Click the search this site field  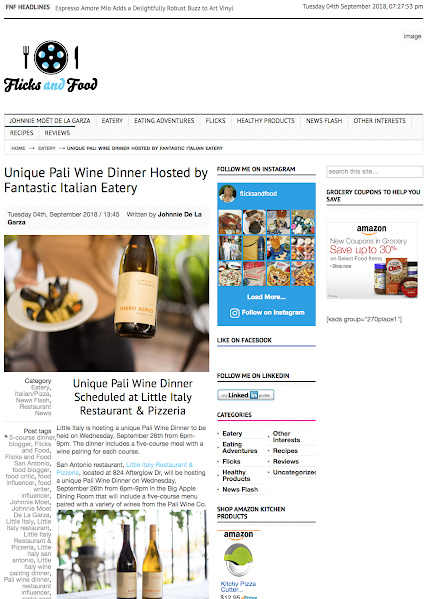(374, 172)
